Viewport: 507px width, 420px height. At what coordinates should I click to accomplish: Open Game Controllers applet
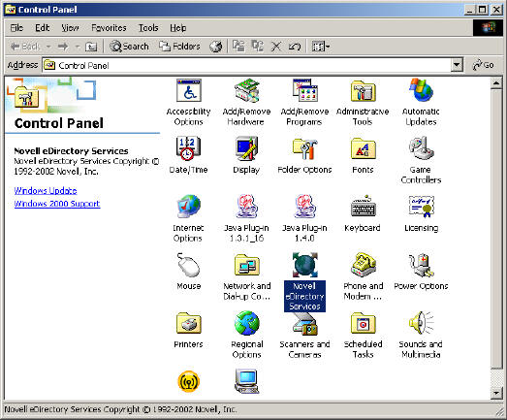pos(421,160)
